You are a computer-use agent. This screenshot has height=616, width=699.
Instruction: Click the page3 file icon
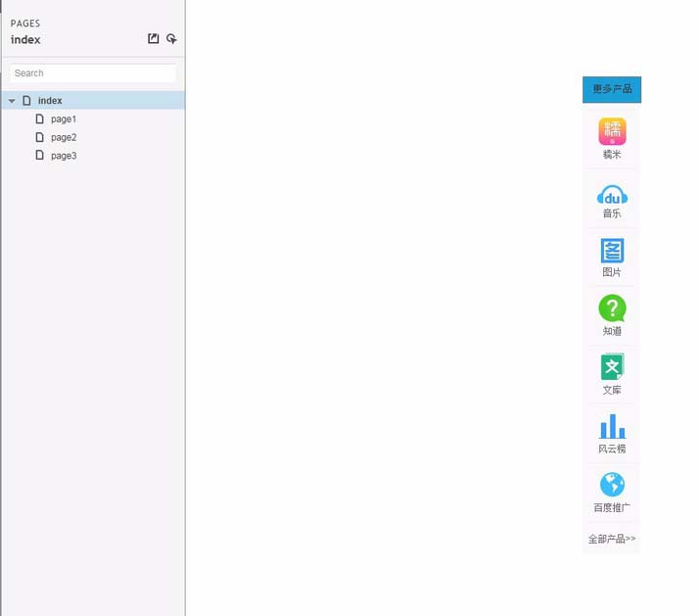pyautogui.click(x=40, y=155)
